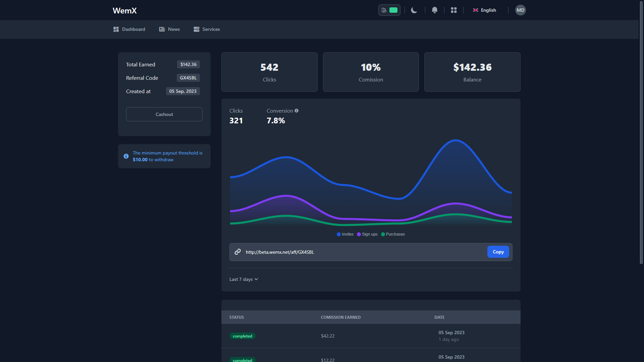This screenshot has width=644, height=362.
Task: Click the Total Earned $142.36 badge
Action: pyautogui.click(x=189, y=64)
